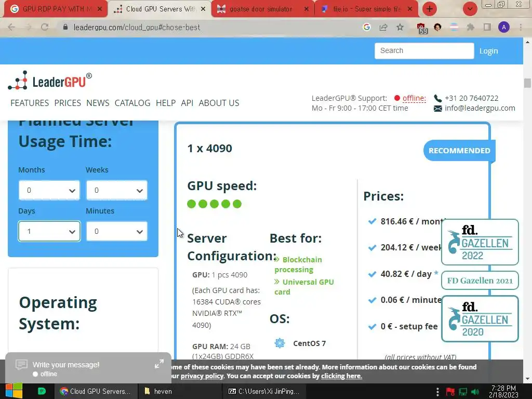This screenshot has height=399, width=532.
Task: Click the 0 € - setup fee line
Action: click(409, 326)
